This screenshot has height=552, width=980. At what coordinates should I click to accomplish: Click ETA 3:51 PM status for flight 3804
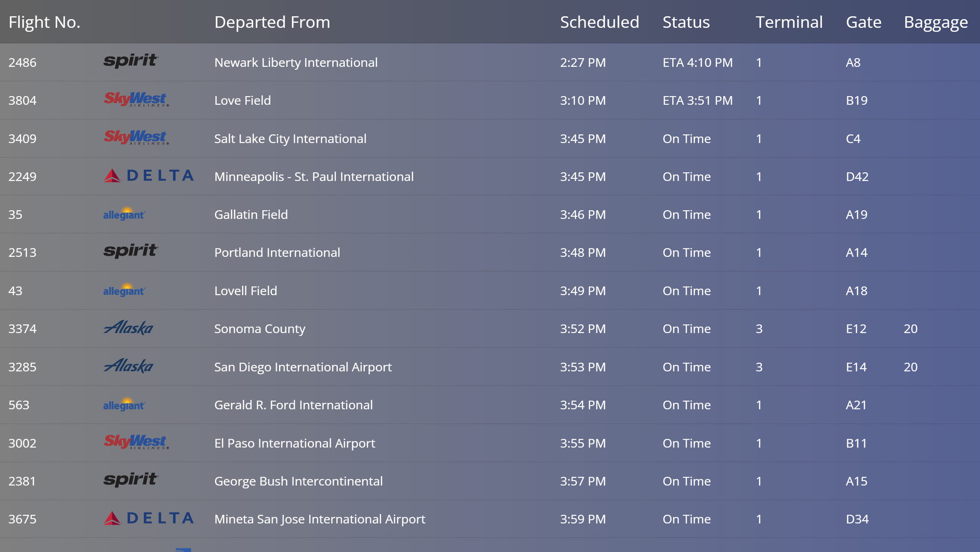tap(697, 100)
